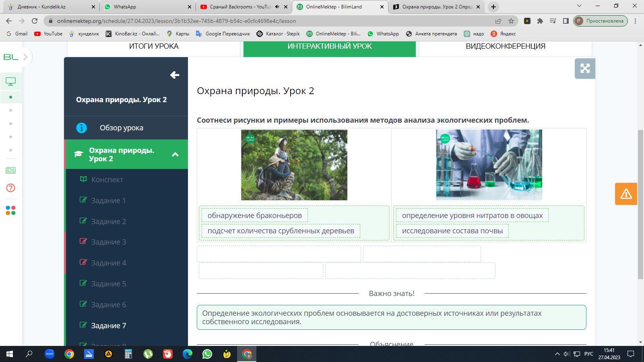
Task: Toggle the browser side panel button
Action: [x=566, y=21]
